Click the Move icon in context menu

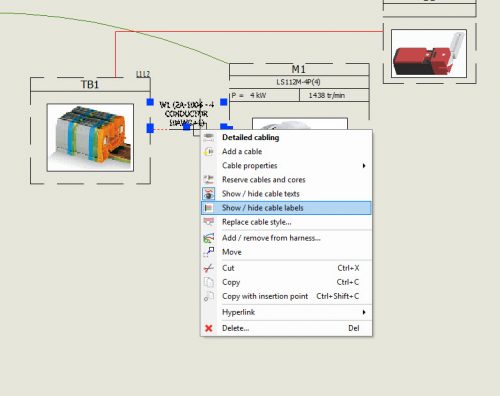(x=209, y=252)
